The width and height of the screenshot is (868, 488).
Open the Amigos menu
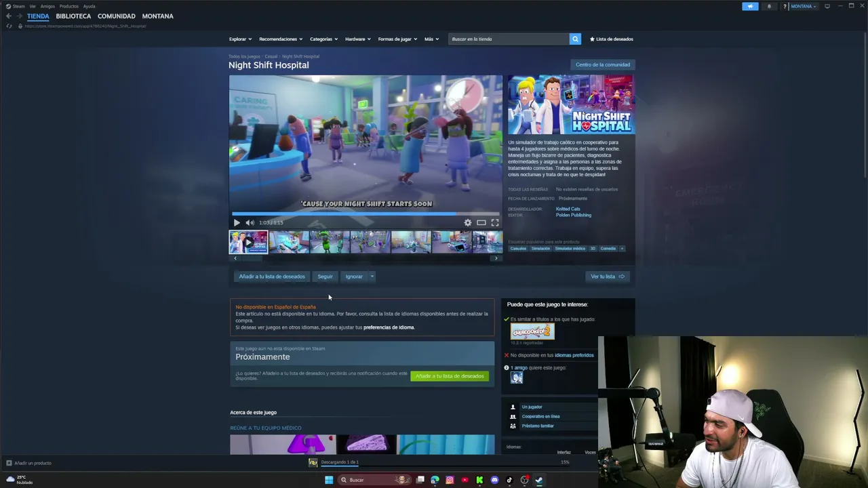coord(47,6)
